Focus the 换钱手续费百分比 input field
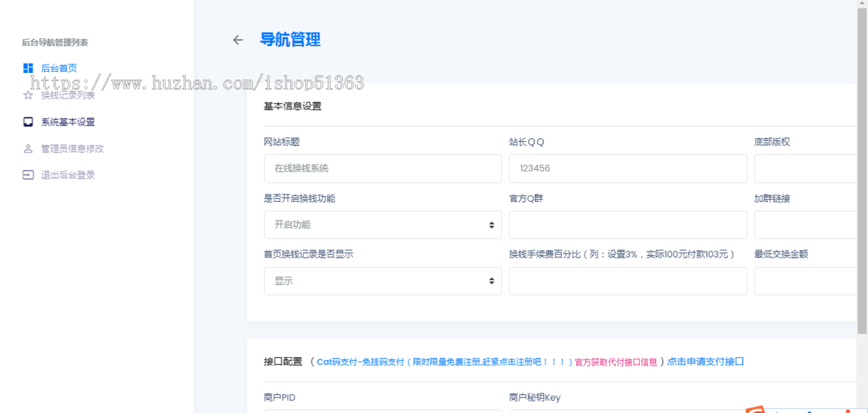The height and width of the screenshot is (413, 868). [x=628, y=281]
